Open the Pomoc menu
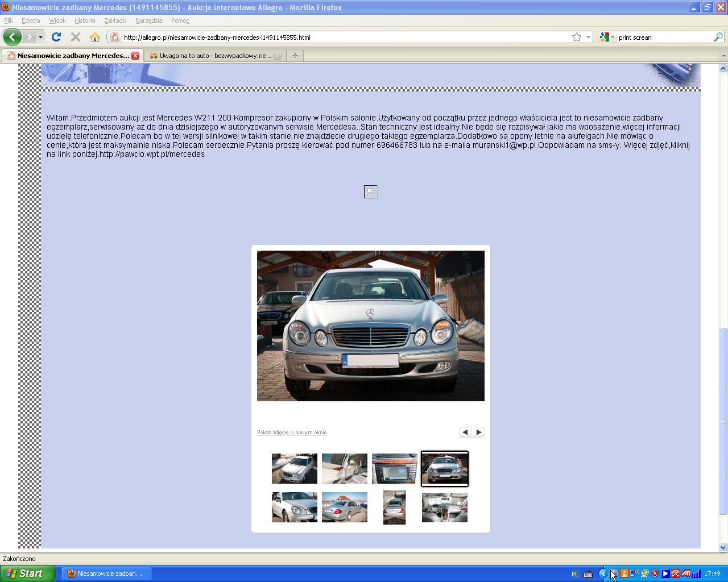The width and height of the screenshot is (728, 582). pos(180,20)
